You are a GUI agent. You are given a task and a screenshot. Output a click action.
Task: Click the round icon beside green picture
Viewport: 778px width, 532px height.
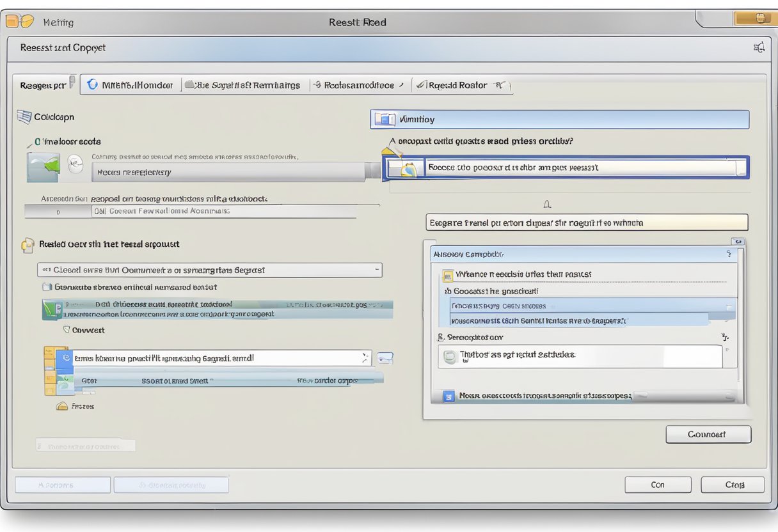[x=75, y=165]
